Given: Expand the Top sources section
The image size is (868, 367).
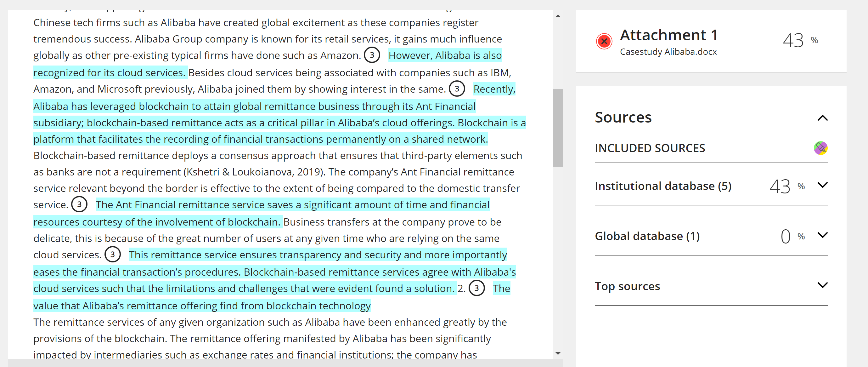Looking at the screenshot, I should pos(822,285).
